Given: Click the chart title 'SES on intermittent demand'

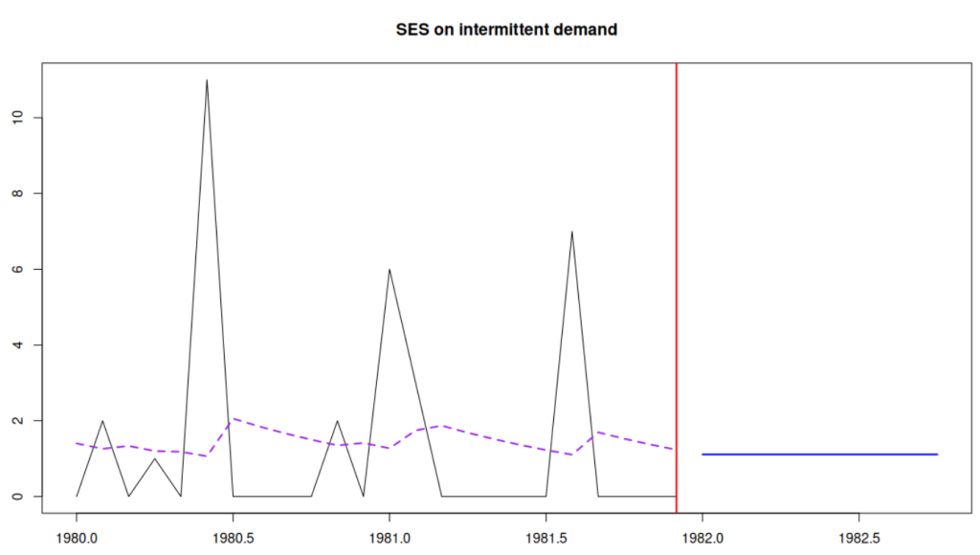Looking at the screenshot, I should click(x=506, y=30).
